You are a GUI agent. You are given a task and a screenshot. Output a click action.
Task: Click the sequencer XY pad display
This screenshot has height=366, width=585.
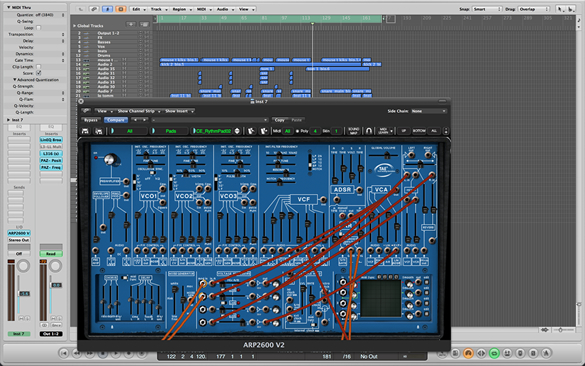click(381, 298)
